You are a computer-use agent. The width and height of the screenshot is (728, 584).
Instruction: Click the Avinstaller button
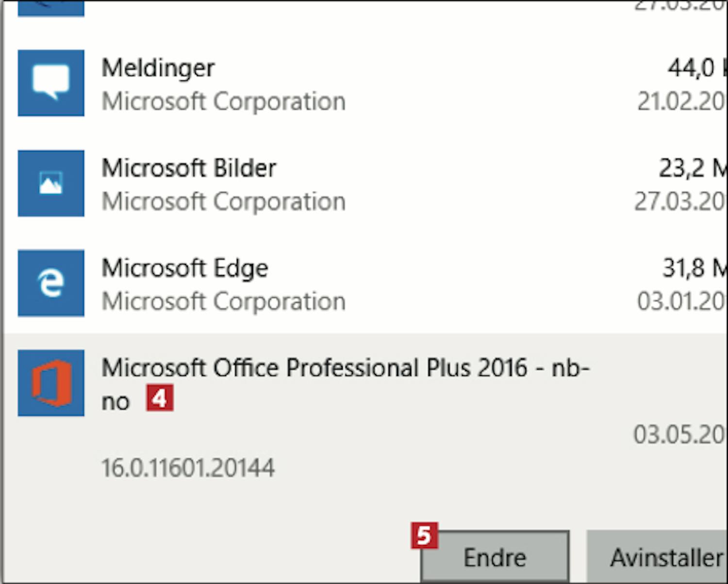tap(657, 557)
